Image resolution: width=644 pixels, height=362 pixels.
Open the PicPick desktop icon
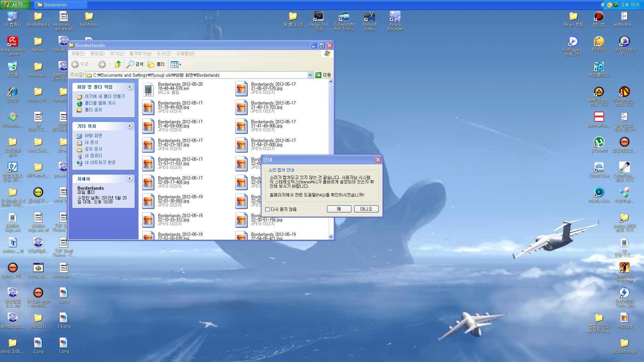599,44
